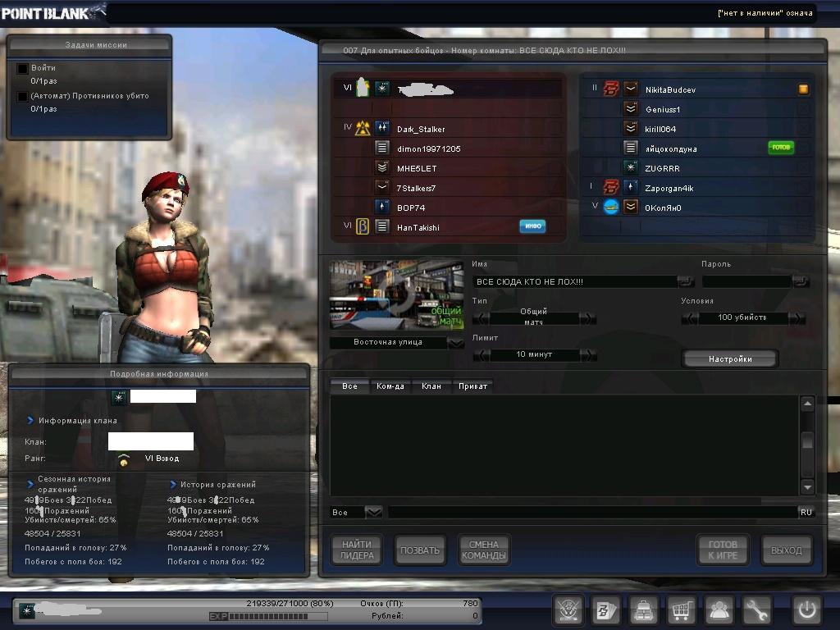Switch to the "Клан" chat tab
Viewport: 840px width, 630px height.
(431, 386)
